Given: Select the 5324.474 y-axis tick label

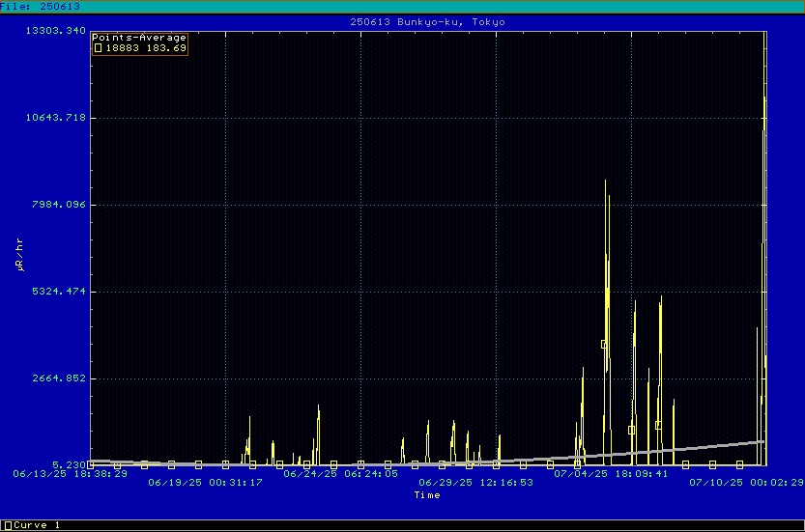Looking at the screenshot, I should [x=58, y=291].
